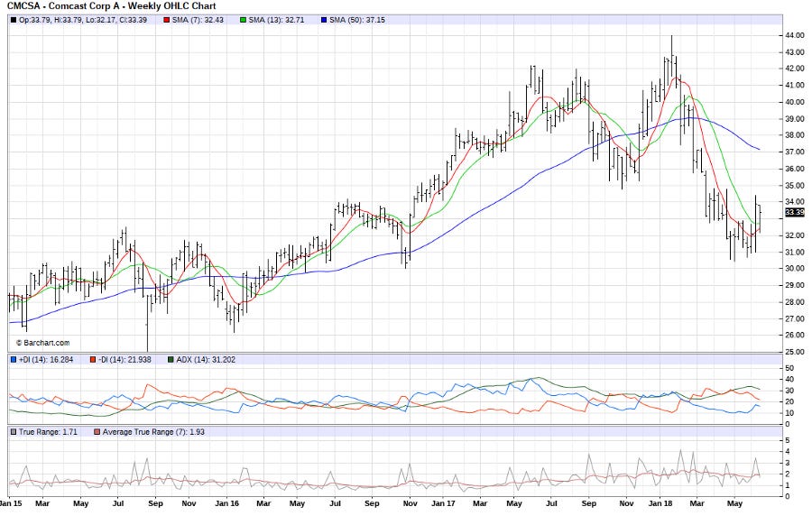Click the 40.00 price axis label

click(x=794, y=102)
